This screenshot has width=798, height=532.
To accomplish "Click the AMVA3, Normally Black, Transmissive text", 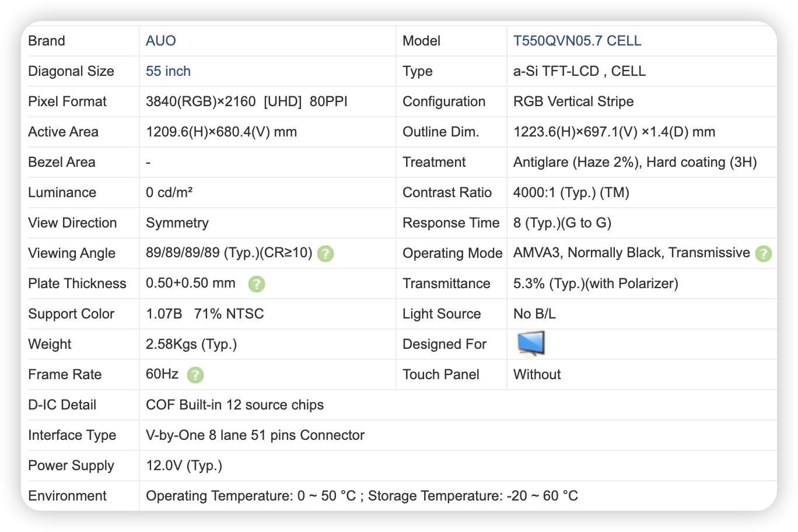I will click(632, 253).
